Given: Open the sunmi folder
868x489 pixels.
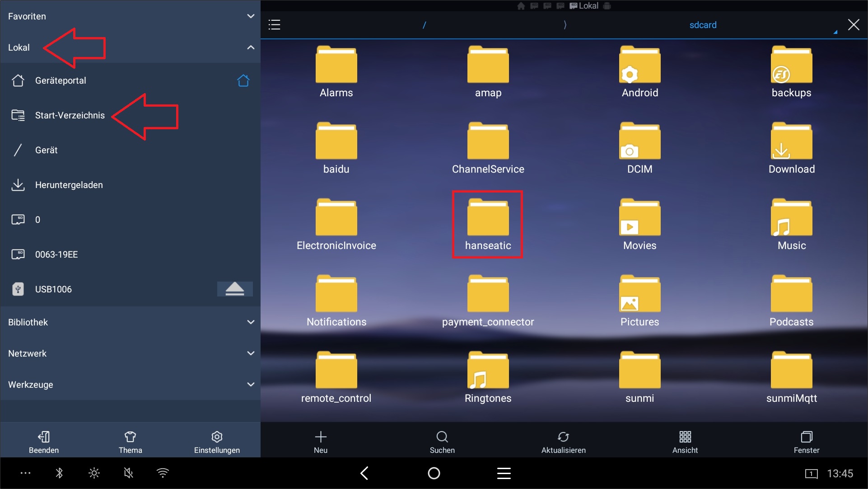Looking at the screenshot, I should click(x=639, y=378).
